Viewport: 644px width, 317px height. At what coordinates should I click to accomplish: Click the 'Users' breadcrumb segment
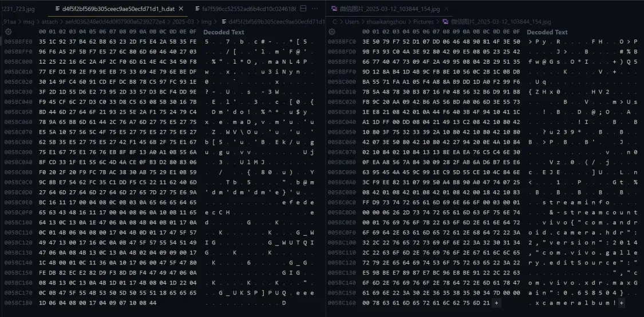[x=353, y=21]
